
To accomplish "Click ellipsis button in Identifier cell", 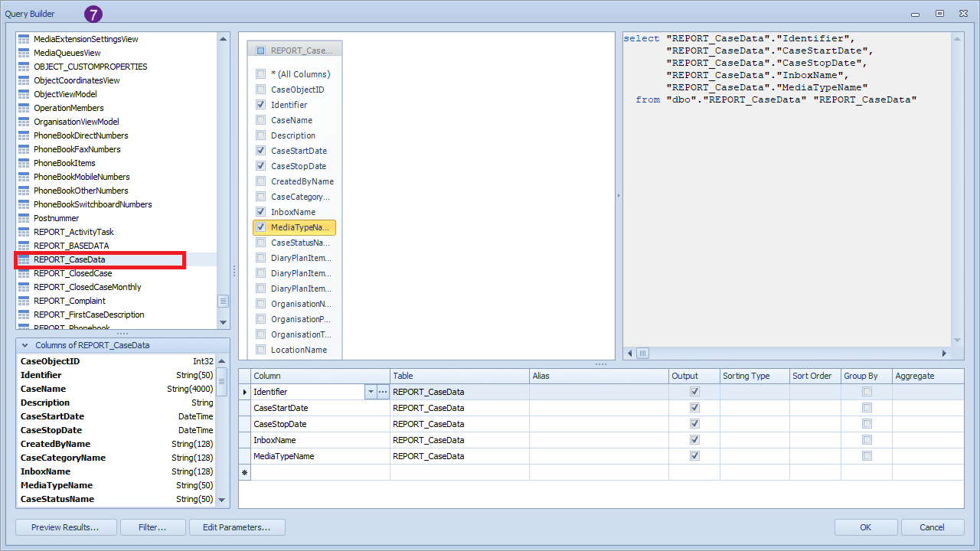I will [x=383, y=392].
